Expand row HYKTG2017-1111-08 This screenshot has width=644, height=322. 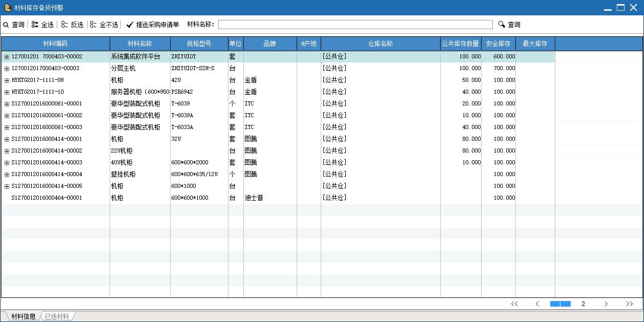coord(7,80)
